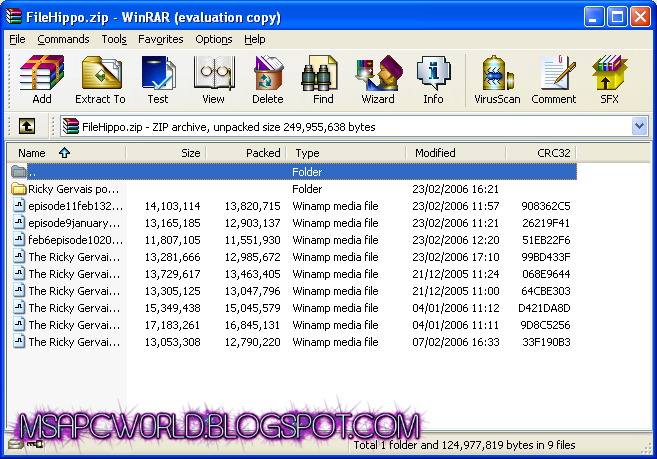This screenshot has height=459, width=657.
Task: Click status bar total bytes text
Action: tap(464, 445)
